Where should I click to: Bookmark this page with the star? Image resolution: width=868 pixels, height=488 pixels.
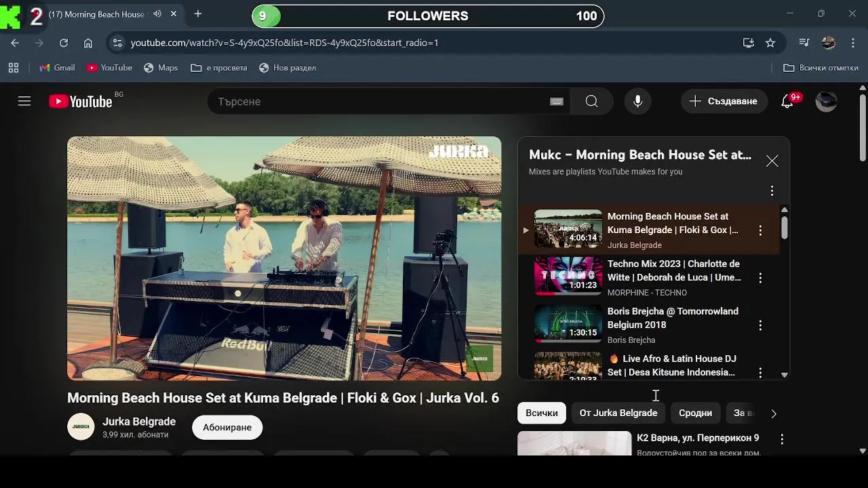click(770, 43)
